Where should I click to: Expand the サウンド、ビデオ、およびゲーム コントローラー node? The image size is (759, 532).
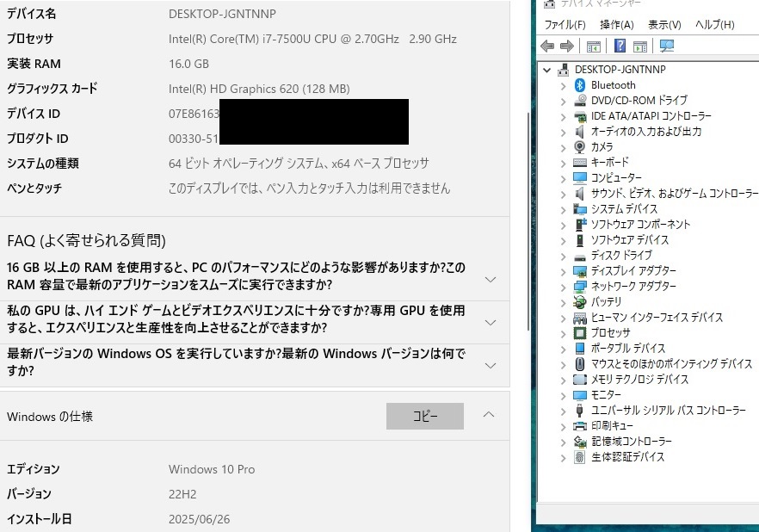point(563,194)
